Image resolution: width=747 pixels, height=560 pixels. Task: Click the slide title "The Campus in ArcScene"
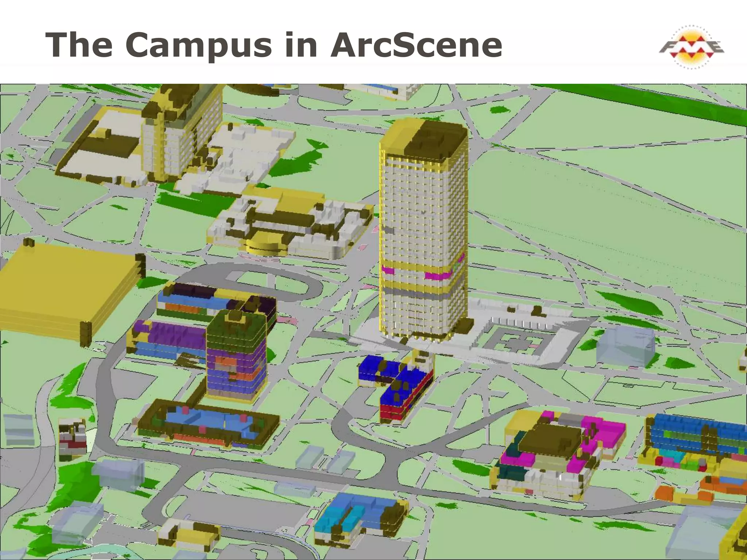[274, 45]
